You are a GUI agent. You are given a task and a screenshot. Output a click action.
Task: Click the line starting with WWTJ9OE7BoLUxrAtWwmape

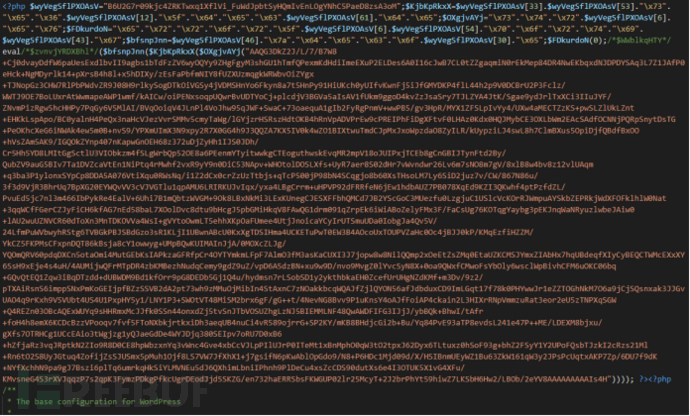307,96
